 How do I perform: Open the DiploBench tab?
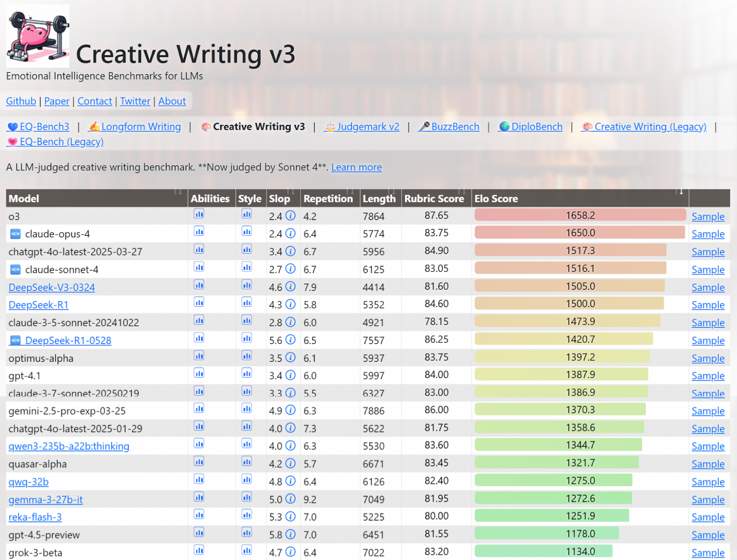coord(531,127)
